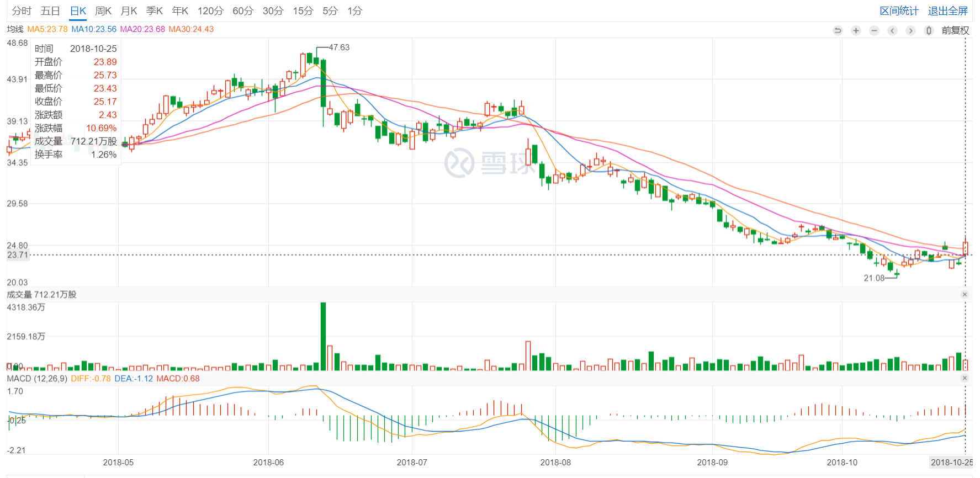Click the 2018-07 date axis label

(412, 463)
